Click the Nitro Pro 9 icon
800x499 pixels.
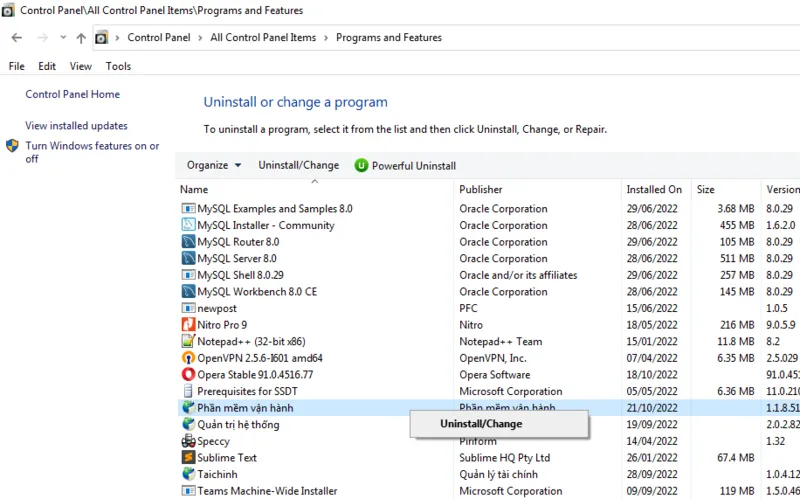pos(189,325)
